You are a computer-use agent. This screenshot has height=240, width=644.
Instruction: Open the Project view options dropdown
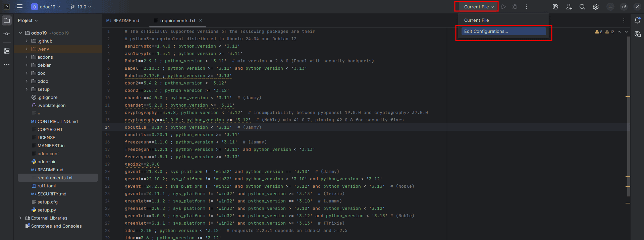coord(28,20)
